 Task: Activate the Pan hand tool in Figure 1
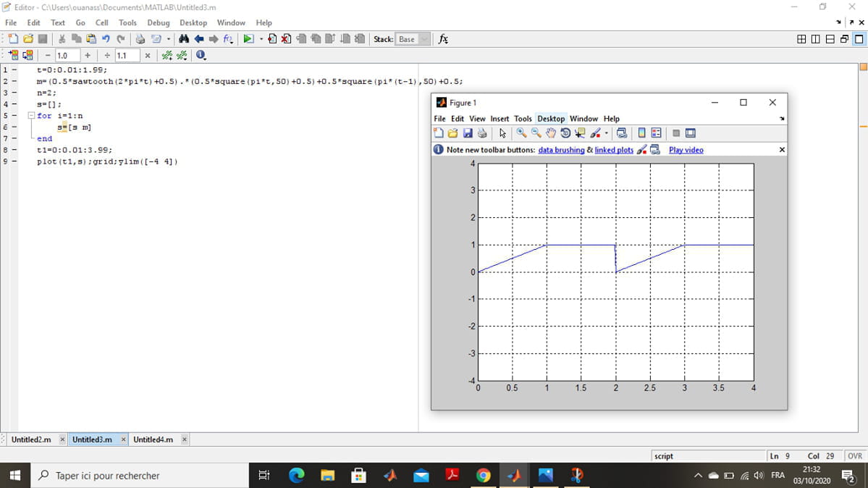551,133
